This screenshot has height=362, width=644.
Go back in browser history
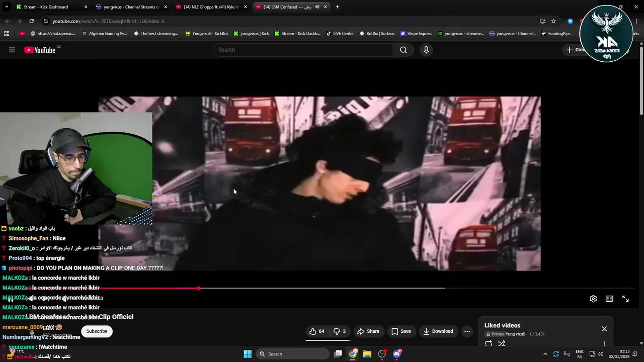pos(7,21)
